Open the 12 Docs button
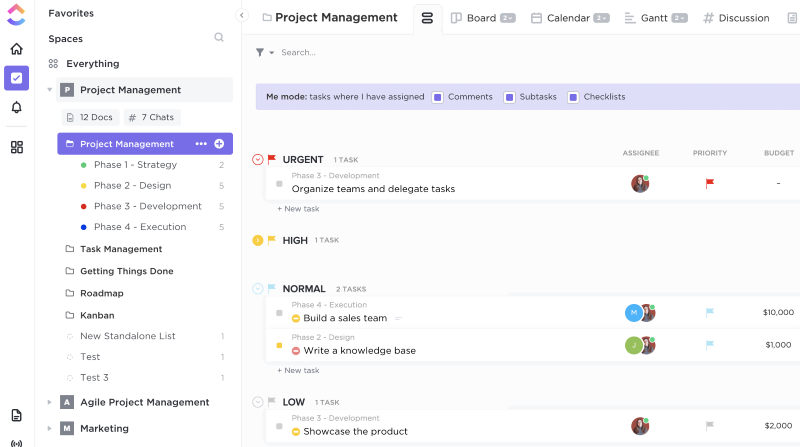This screenshot has width=800, height=447. click(x=90, y=117)
